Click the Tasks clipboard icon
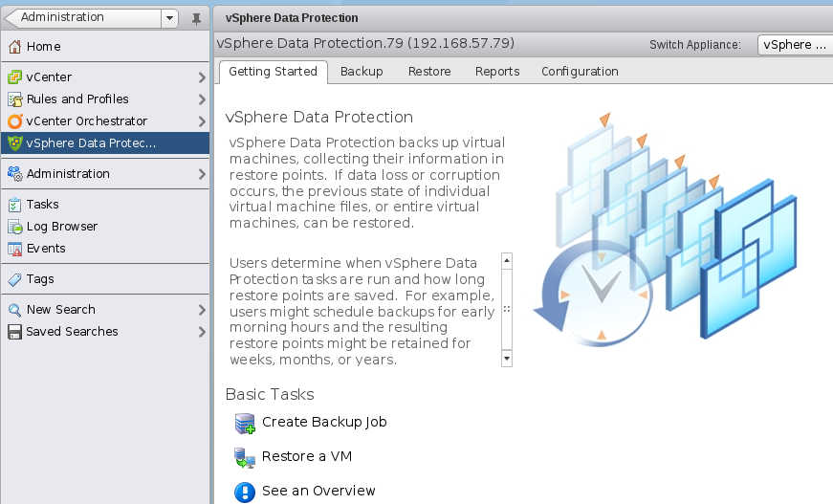The width and height of the screenshot is (833, 504). (15, 205)
